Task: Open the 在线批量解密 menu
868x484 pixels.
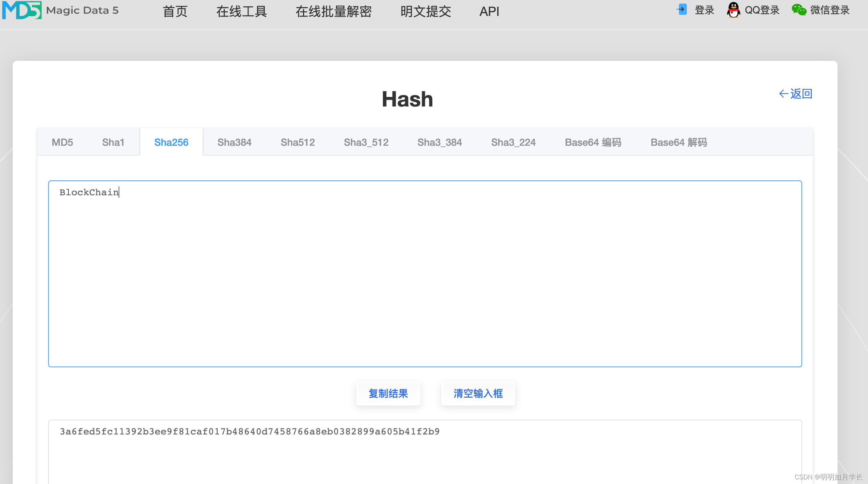Action: click(333, 11)
